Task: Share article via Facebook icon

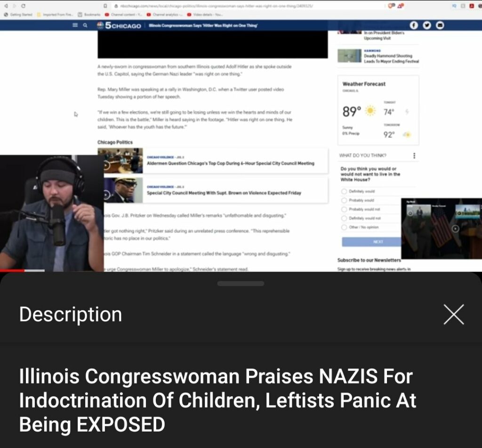Action: [414, 25]
